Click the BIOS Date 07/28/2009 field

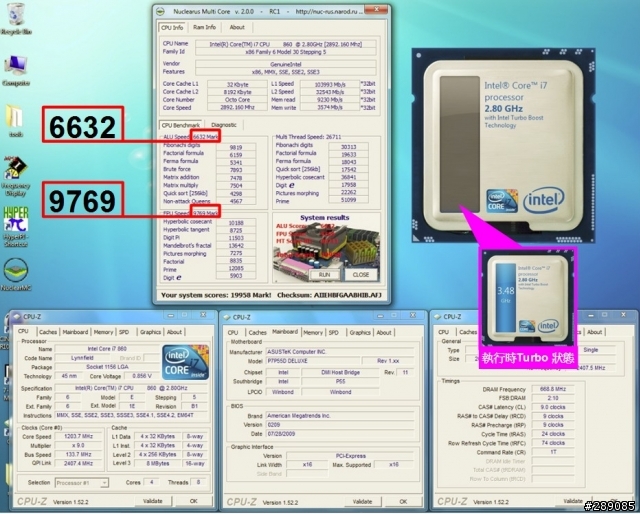pyautogui.click(x=340, y=434)
